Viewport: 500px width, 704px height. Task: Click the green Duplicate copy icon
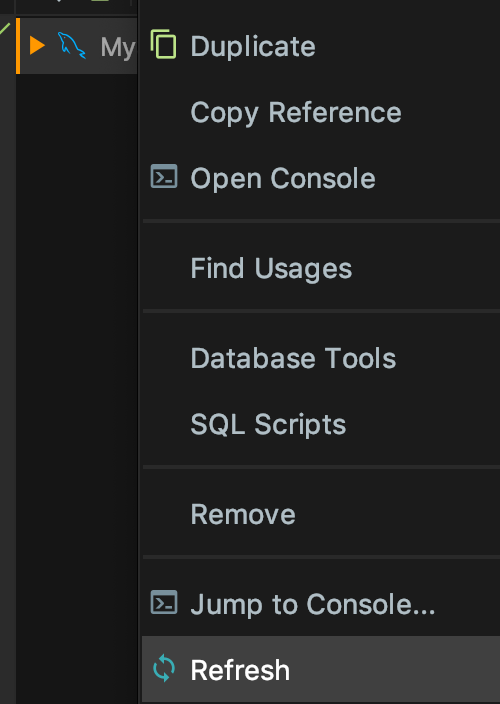click(163, 44)
